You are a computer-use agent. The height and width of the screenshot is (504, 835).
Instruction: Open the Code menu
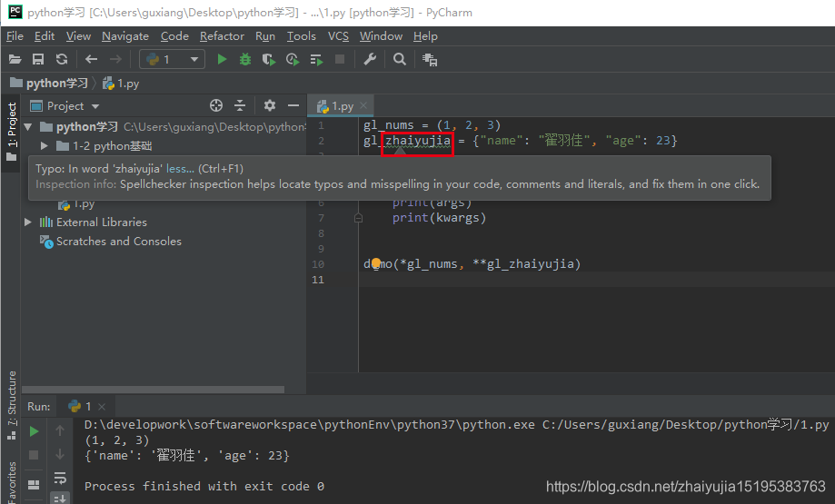tap(174, 36)
